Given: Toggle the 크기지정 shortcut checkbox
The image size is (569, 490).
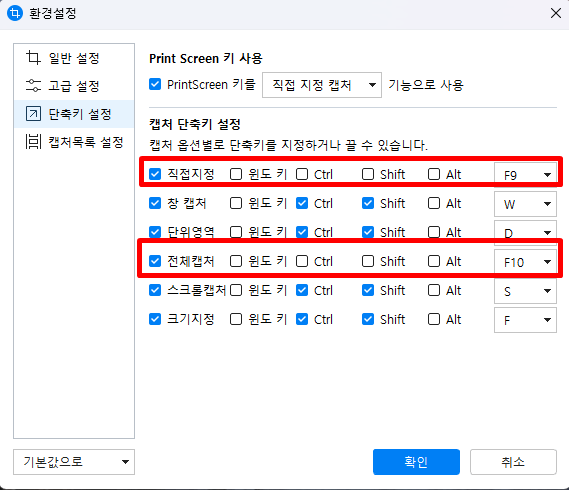Looking at the screenshot, I should pyautogui.click(x=155, y=319).
